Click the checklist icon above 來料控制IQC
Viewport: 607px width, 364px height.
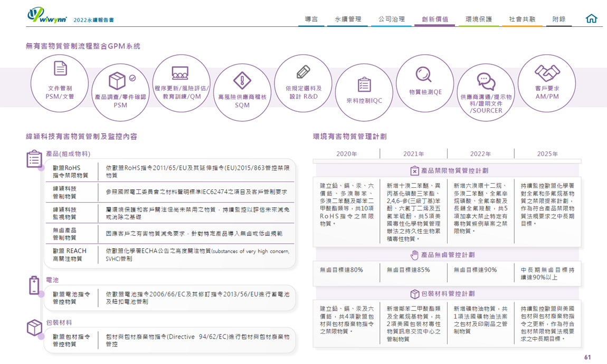(x=364, y=84)
